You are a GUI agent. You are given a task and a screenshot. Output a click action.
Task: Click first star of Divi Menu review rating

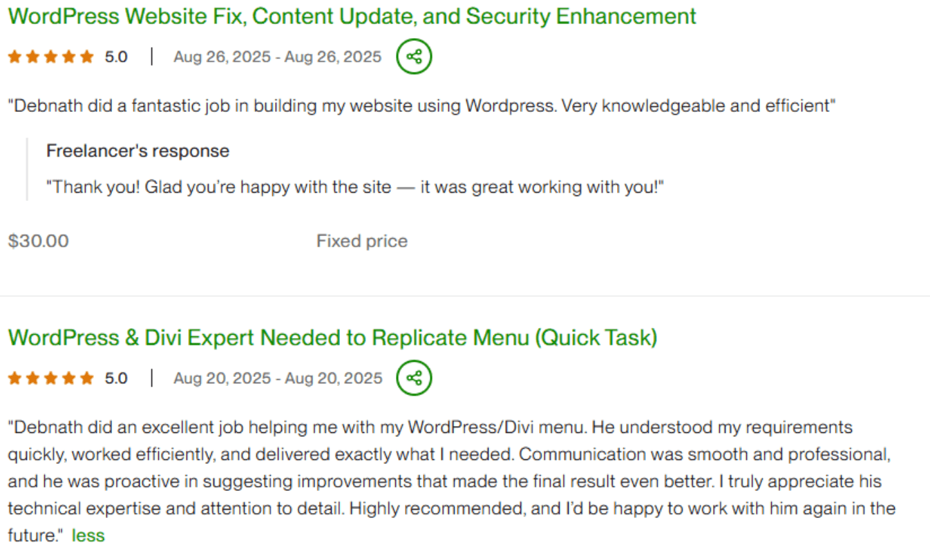coord(15,378)
